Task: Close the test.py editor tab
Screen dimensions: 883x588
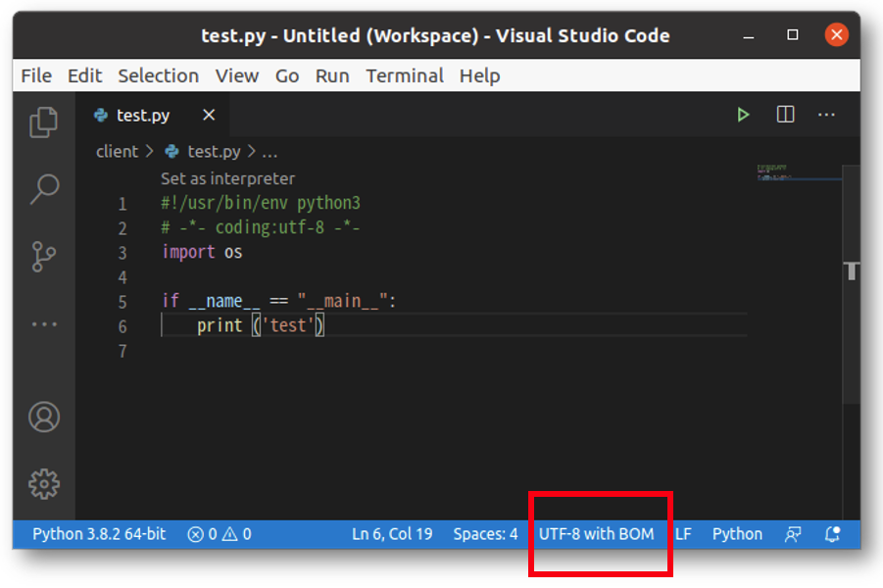Action: pos(209,115)
